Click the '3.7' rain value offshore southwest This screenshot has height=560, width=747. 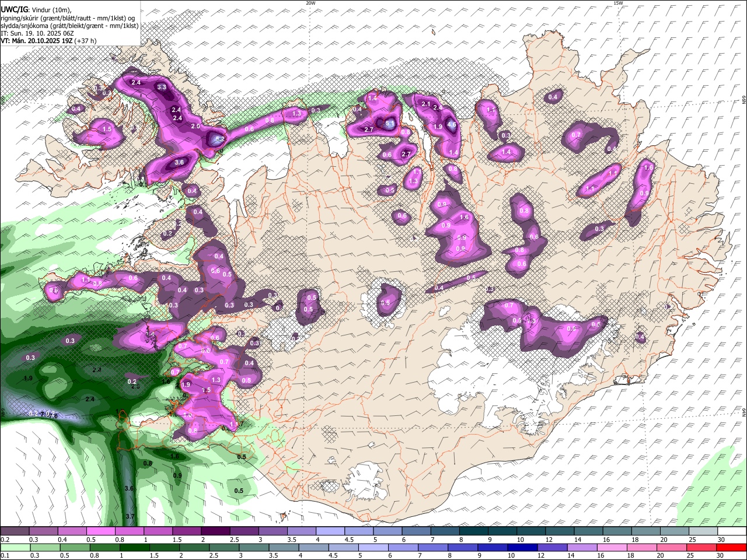130,517
